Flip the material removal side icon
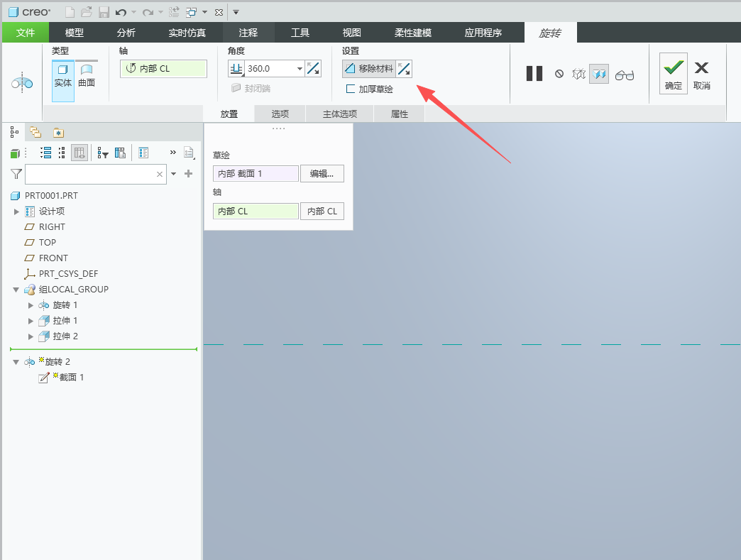Screen dimensions: 741x560 tap(404, 69)
